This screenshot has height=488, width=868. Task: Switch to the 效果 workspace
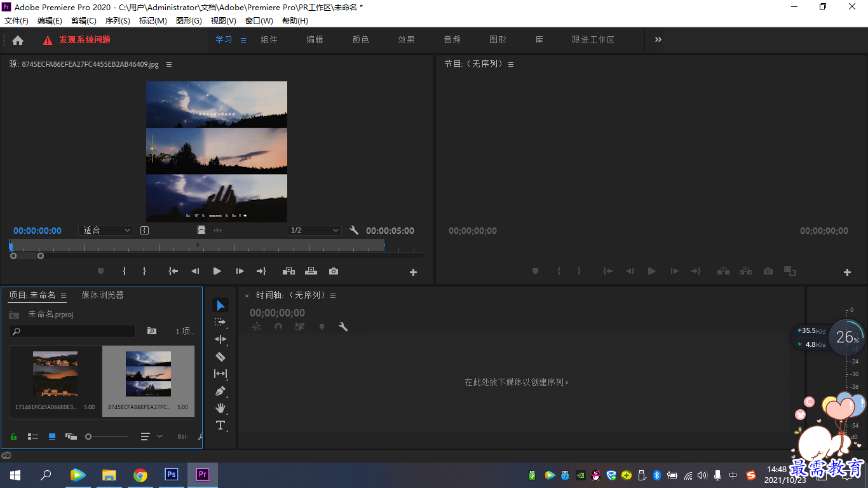pyautogui.click(x=407, y=39)
